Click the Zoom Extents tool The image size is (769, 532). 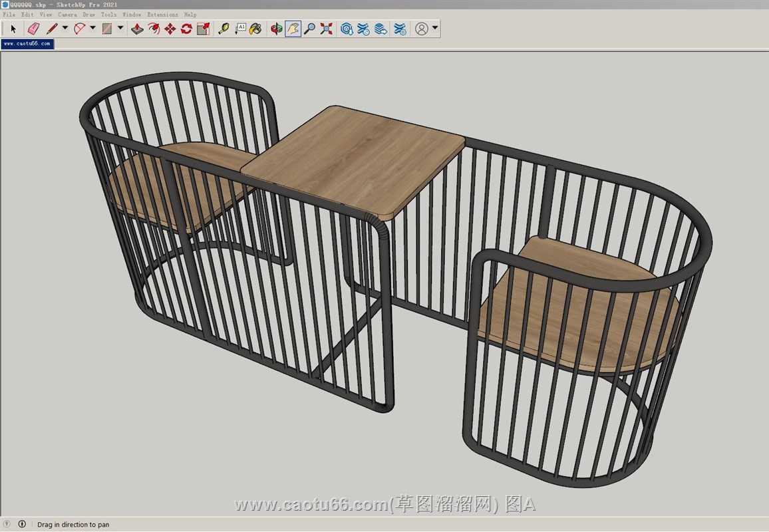[x=326, y=29]
